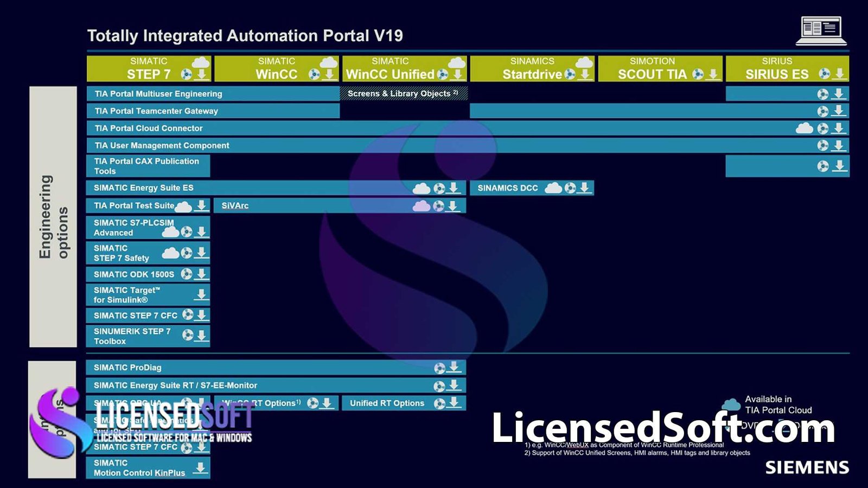Viewport: 868px width, 488px height.
Task: Click the DVD icon on Energy Suite RT / S7-EE-Monitor
Action: click(x=439, y=386)
